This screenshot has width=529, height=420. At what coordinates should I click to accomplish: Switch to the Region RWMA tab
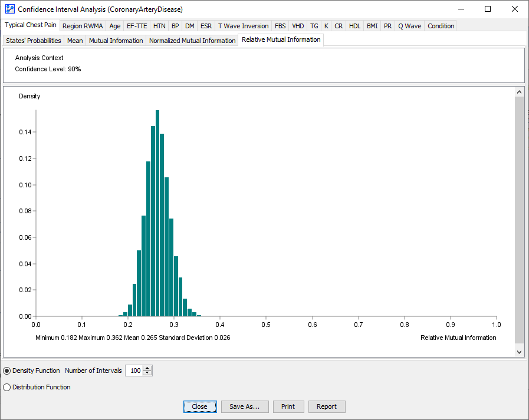[x=81, y=26]
